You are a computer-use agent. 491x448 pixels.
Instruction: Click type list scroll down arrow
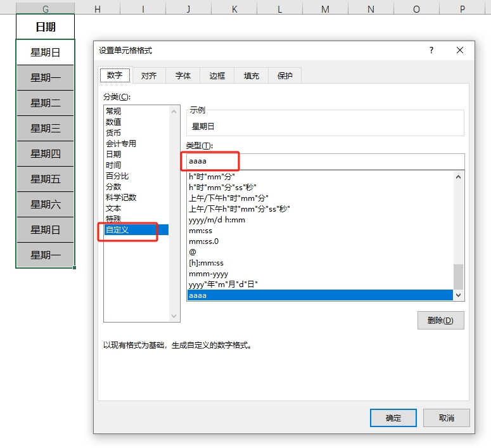point(459,295)
